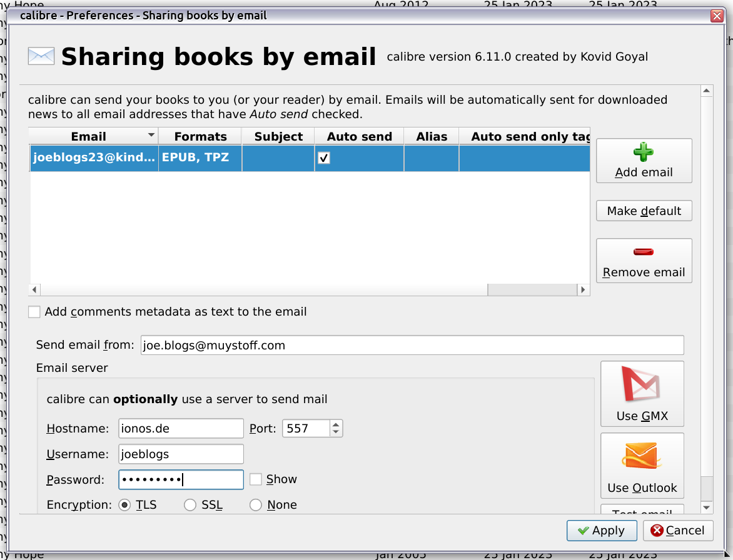Click the empty Alias cell for joeblogs23
Image resolution: width=733 pixels, height=560 pixels.
pyautogui.click(x=432, y=158)
